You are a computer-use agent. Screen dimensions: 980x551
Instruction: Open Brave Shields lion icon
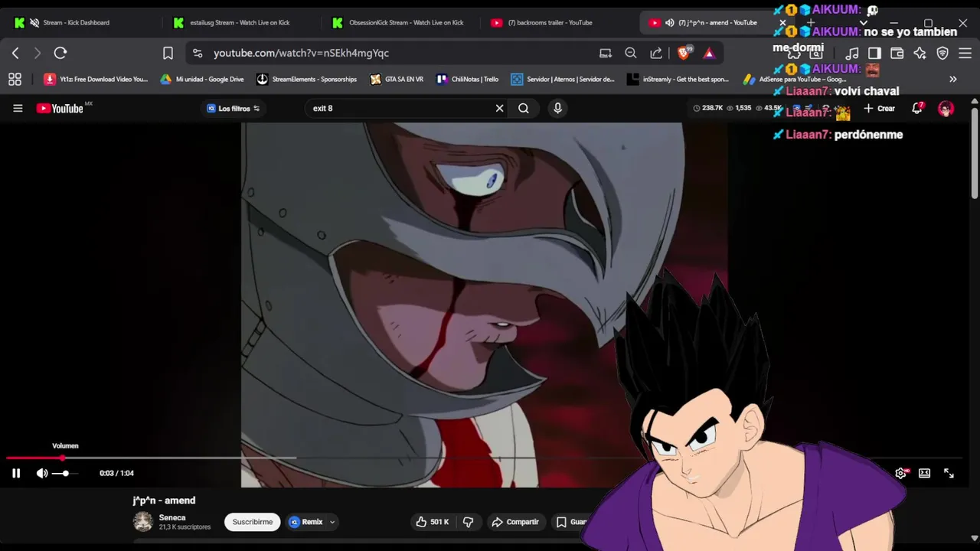[x=684, y=53]
